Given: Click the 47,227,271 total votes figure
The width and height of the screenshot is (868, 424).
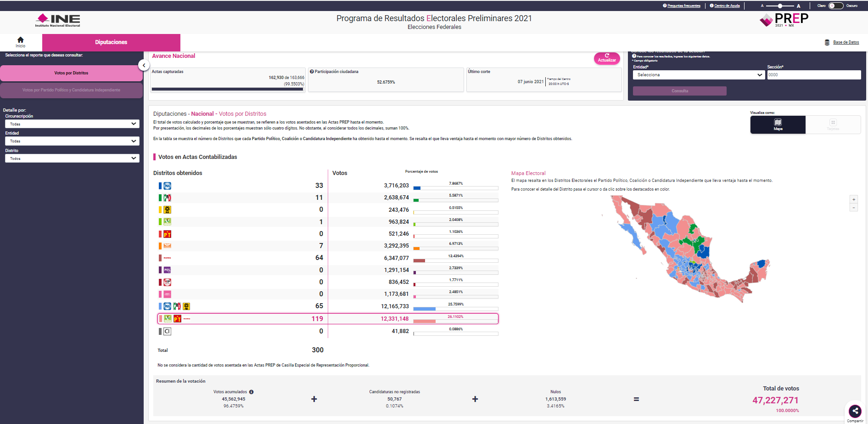Looking at the screenshot, I should (x=775, y=401).
